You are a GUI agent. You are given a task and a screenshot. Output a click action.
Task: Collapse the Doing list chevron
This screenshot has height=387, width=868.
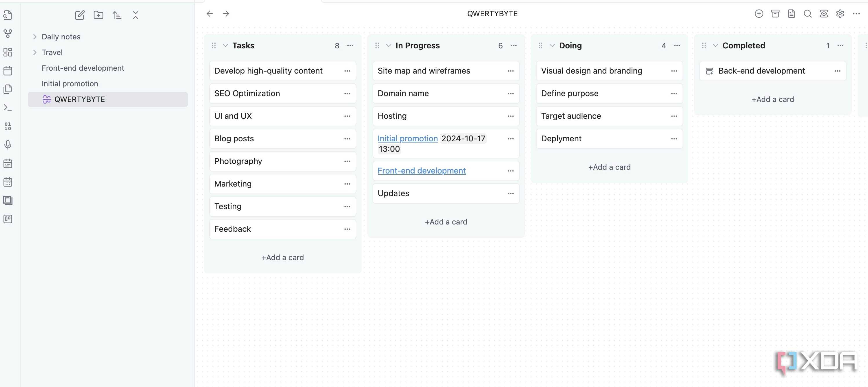coord(552,45)
